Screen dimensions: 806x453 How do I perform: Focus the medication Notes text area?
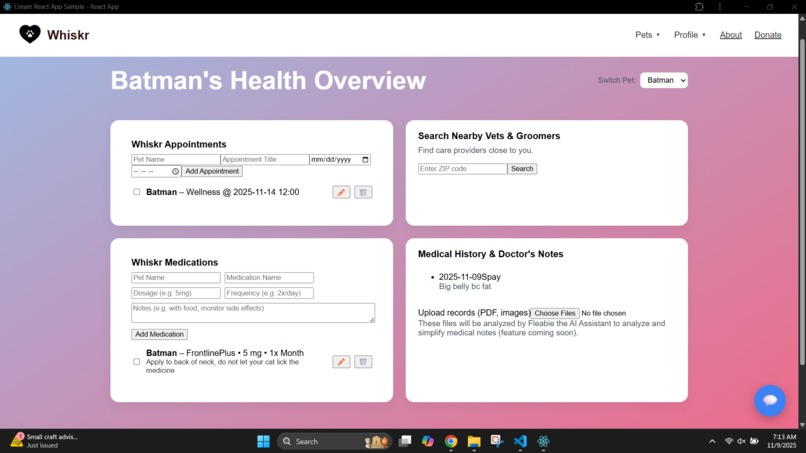click(x=253, y=313)
